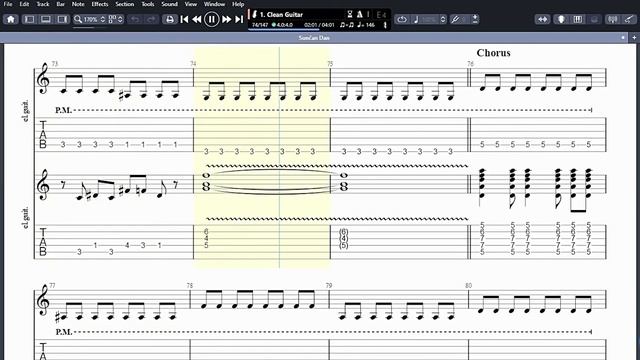The height and width of the screenshot is (360, 640).
Task: Click the relative speed note icon
Action: (416, 19)
